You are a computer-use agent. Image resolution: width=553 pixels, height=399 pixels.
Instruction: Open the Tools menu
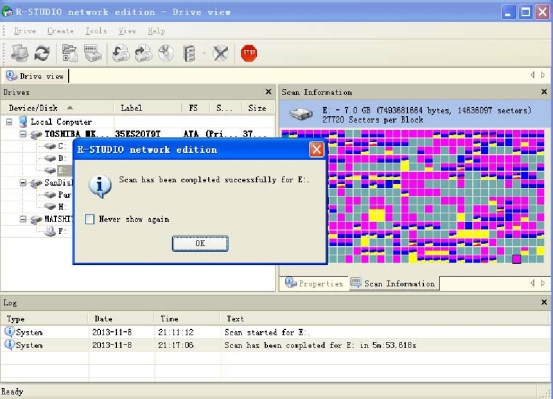96,31
